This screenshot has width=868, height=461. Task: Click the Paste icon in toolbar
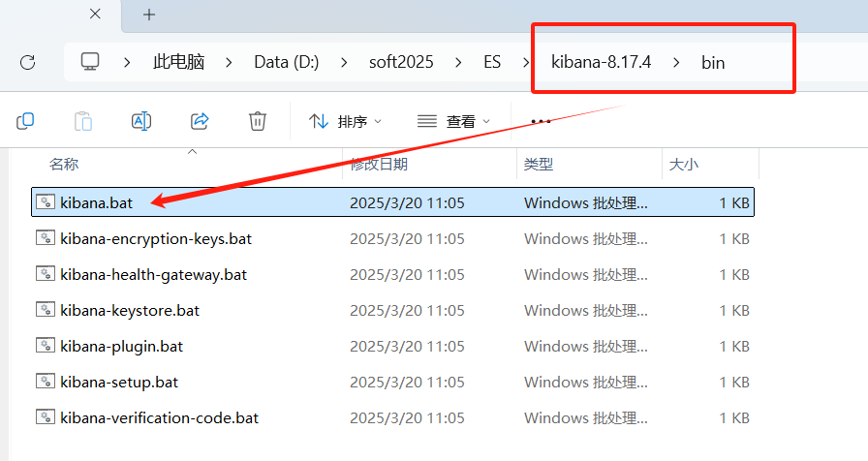coord(83,121)
